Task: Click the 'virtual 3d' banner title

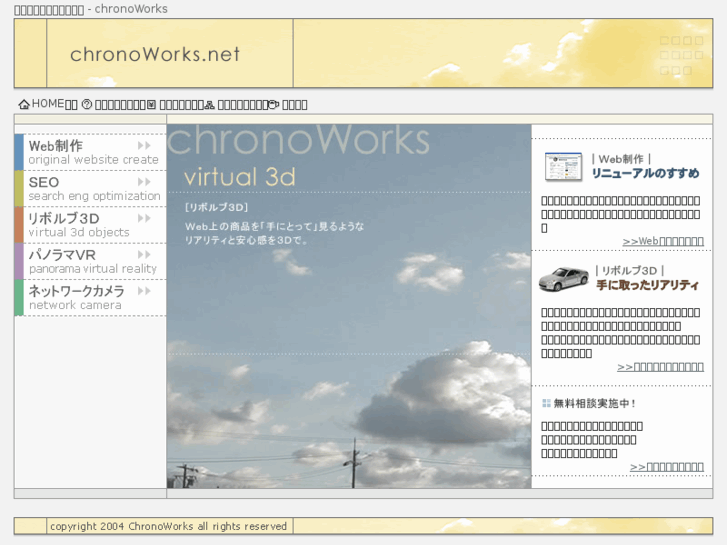Action: click(x=240, y=177)
